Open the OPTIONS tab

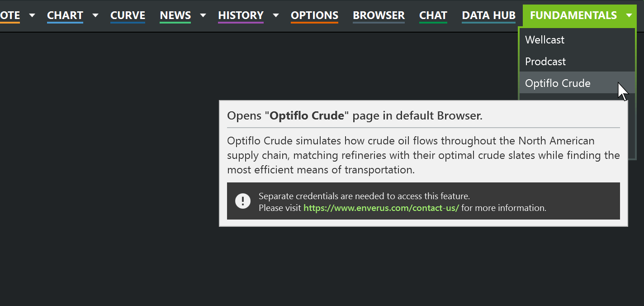pos(314,15)
